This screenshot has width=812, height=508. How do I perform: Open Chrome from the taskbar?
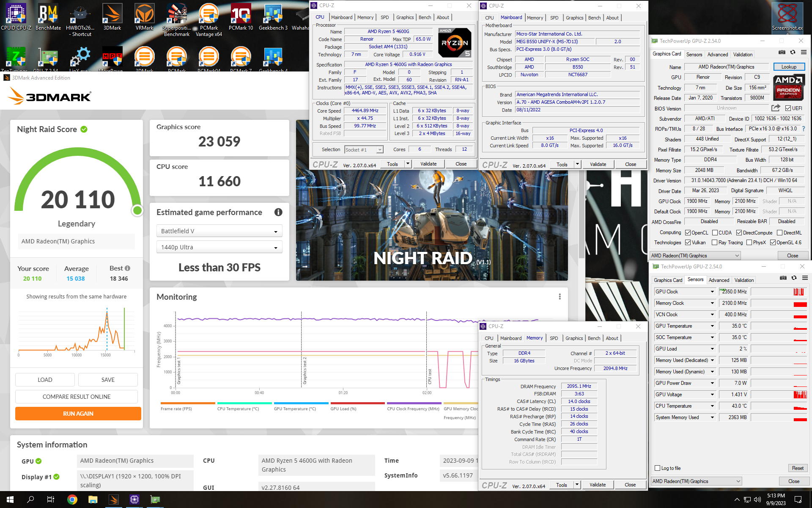click(72, 500)
